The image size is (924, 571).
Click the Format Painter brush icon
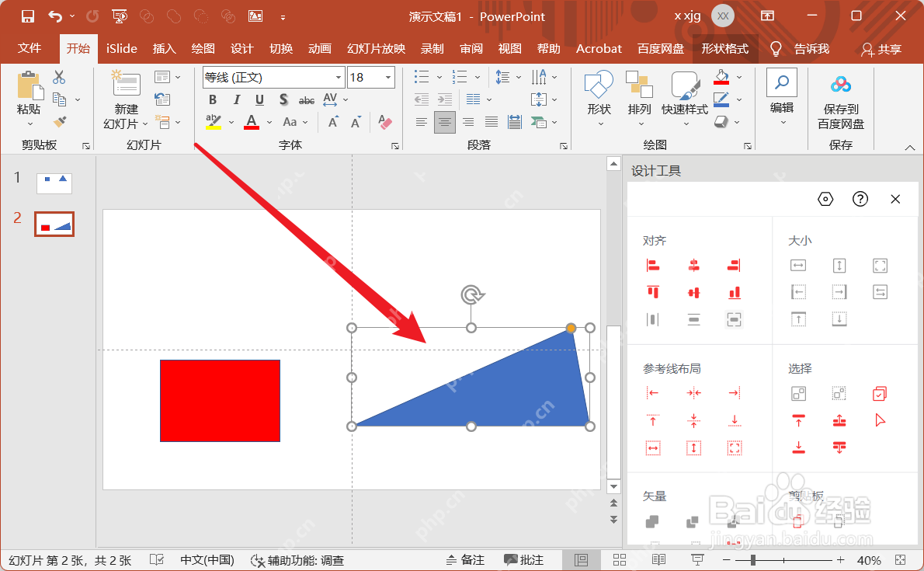point(60,122)
